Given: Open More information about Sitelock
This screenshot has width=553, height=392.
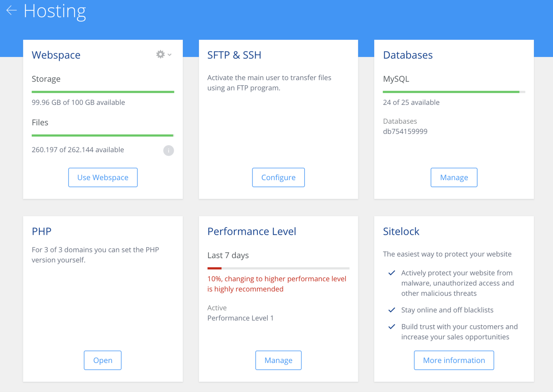Looking at the screenshot, I should point(454,360).
